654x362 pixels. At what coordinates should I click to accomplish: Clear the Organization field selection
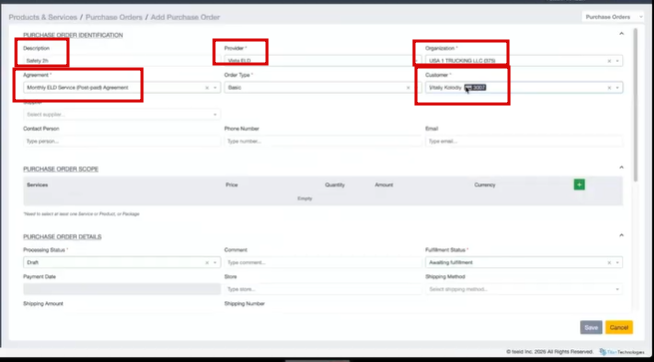(x=609, y=61)
